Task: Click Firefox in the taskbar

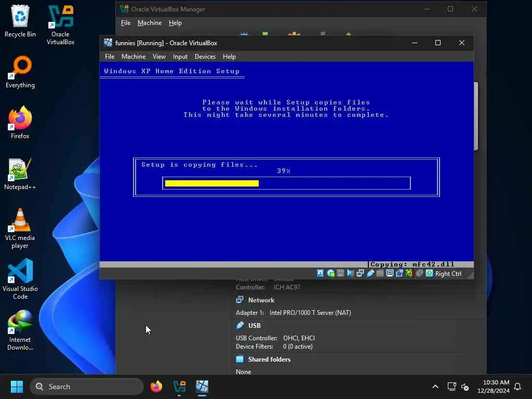Action: click(x=156, y=387)
